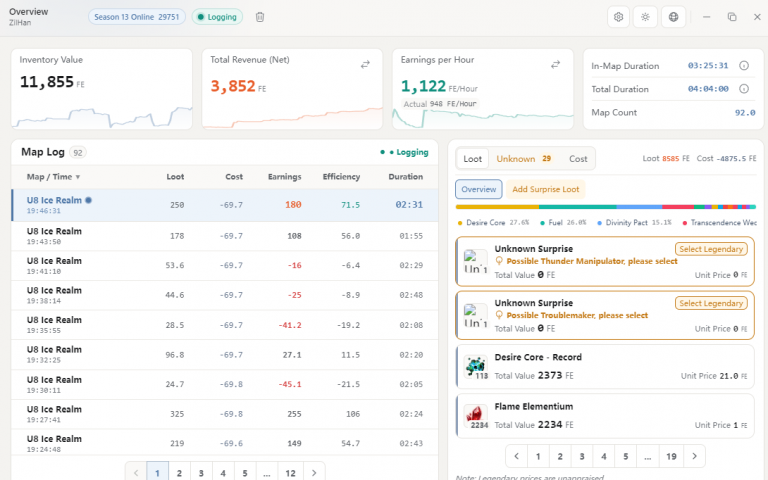Click info icon next to Total Duration
768x480 pixels.
click(744, 89)
